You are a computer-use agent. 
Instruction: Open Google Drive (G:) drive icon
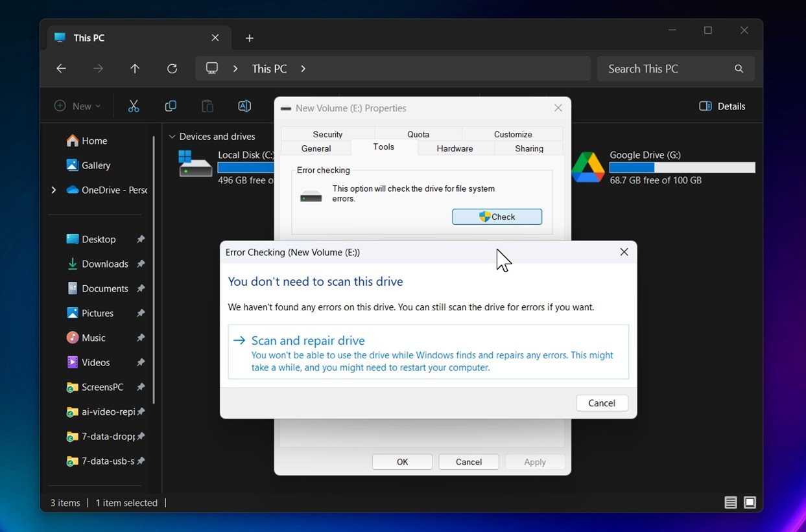pyautogui.click(x=587, y=167)
